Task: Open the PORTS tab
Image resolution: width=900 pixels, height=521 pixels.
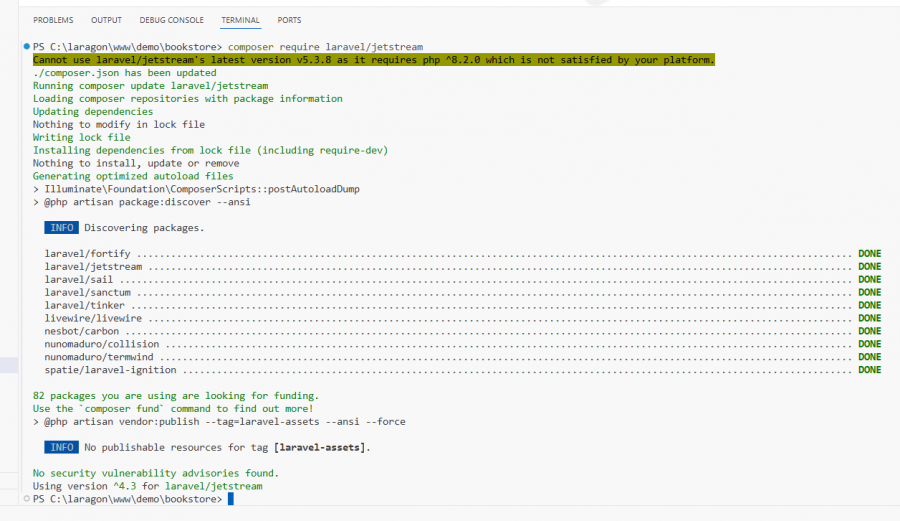Action: click(289, 20)
